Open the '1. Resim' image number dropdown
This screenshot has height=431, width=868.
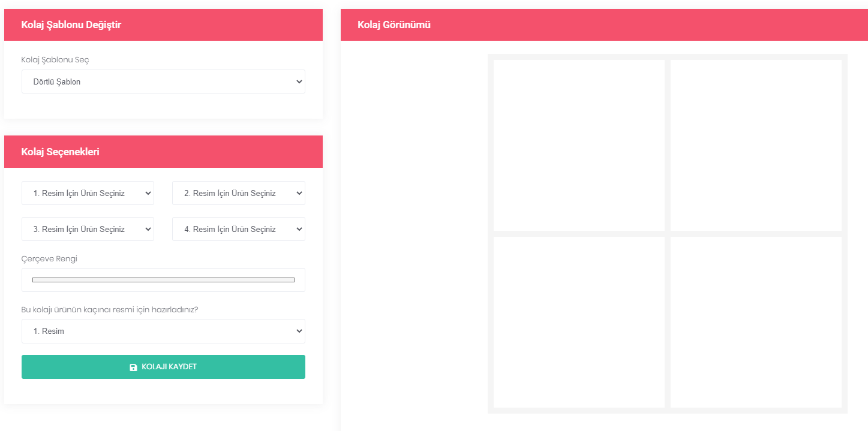click(163, 331)
